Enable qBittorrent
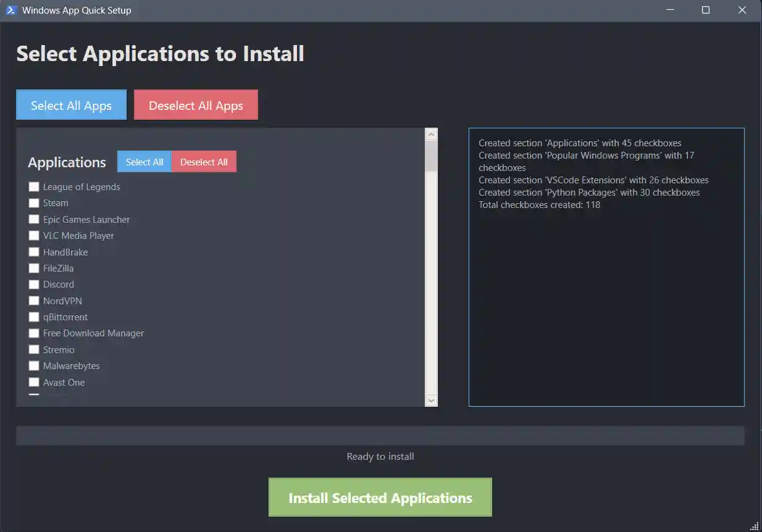 point(34,317)
